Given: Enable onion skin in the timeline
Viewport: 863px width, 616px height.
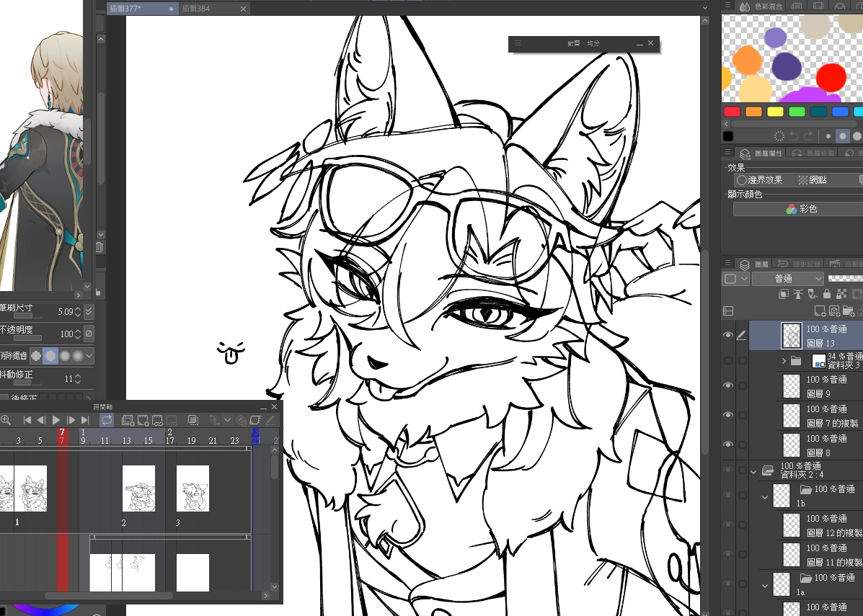Looking at the screenshot, I should click(x=193, y=420).
